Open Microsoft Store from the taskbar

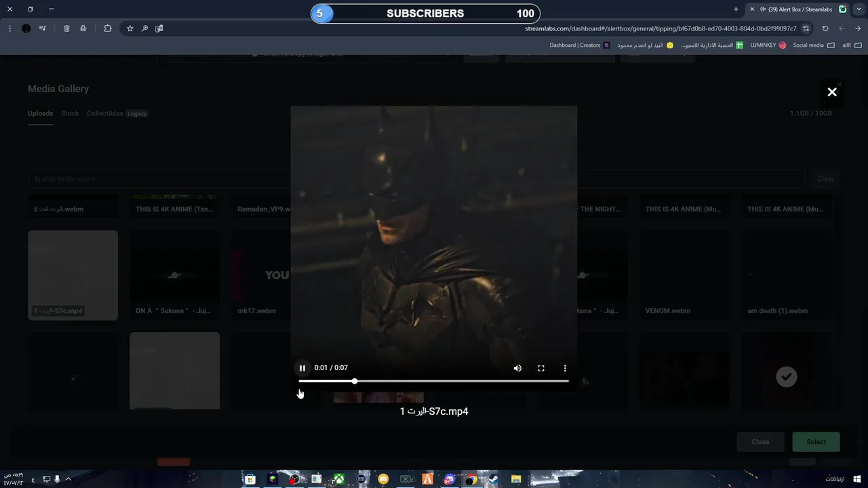[250, 479]
